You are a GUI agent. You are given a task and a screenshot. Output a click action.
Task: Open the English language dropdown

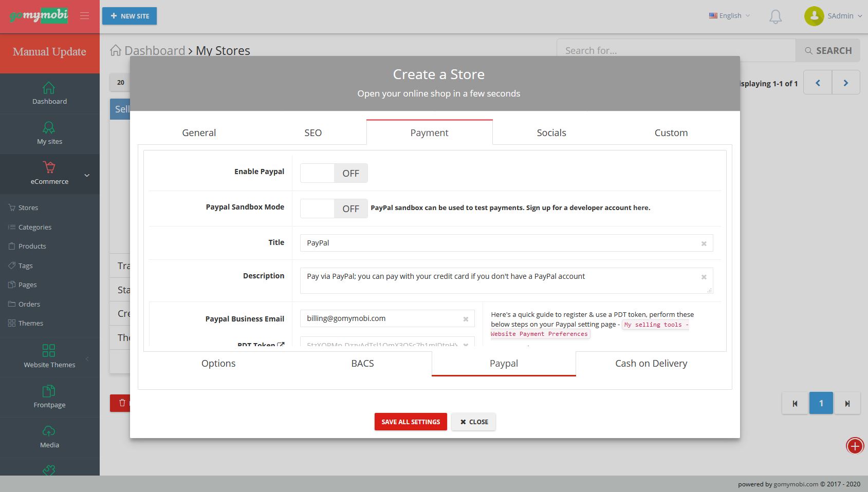click(x=730, y=16)
